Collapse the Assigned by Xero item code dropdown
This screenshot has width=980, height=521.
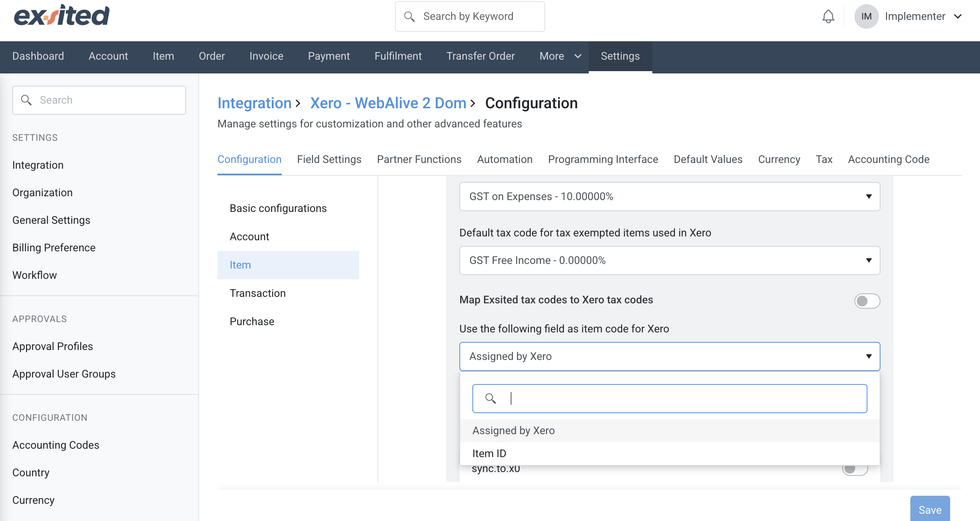(x=670, y=357)
